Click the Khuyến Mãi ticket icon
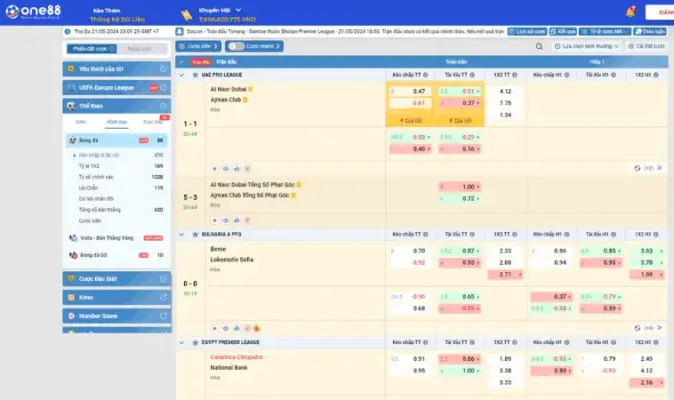The width and height of the screenshot is (674, 400). [x=186, y=13]
